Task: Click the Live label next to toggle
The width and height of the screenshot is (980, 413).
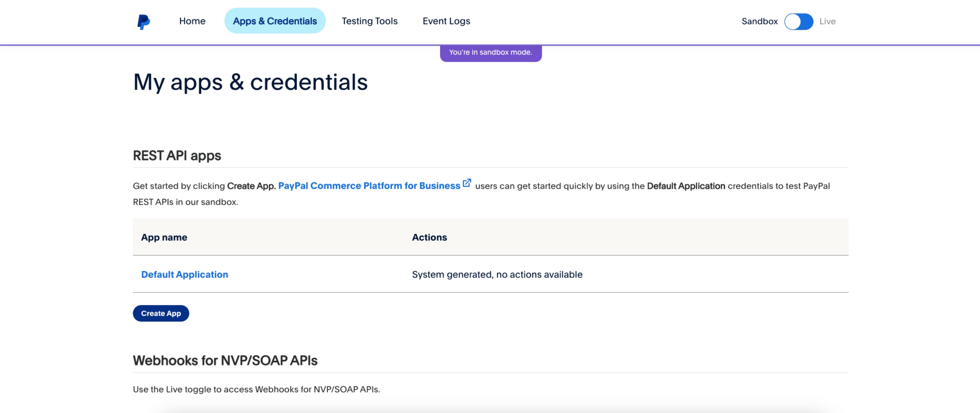Action: [x=827, y=22]
